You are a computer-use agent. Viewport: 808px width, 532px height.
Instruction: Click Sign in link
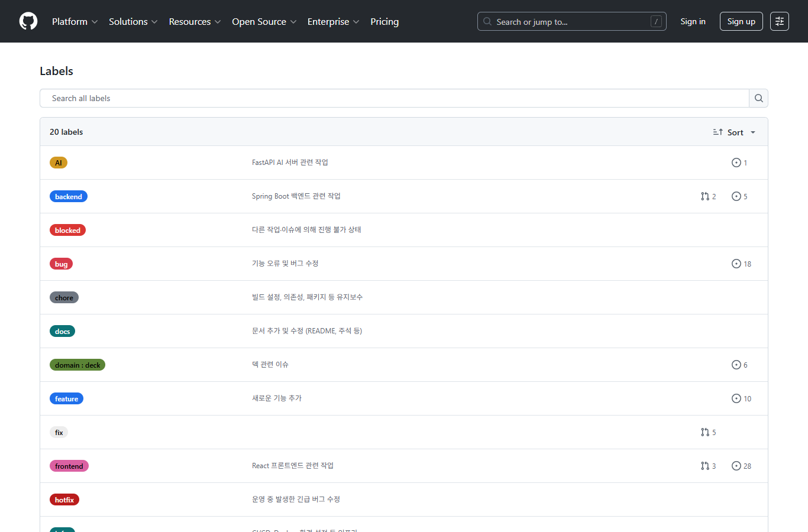coord(693,21)
